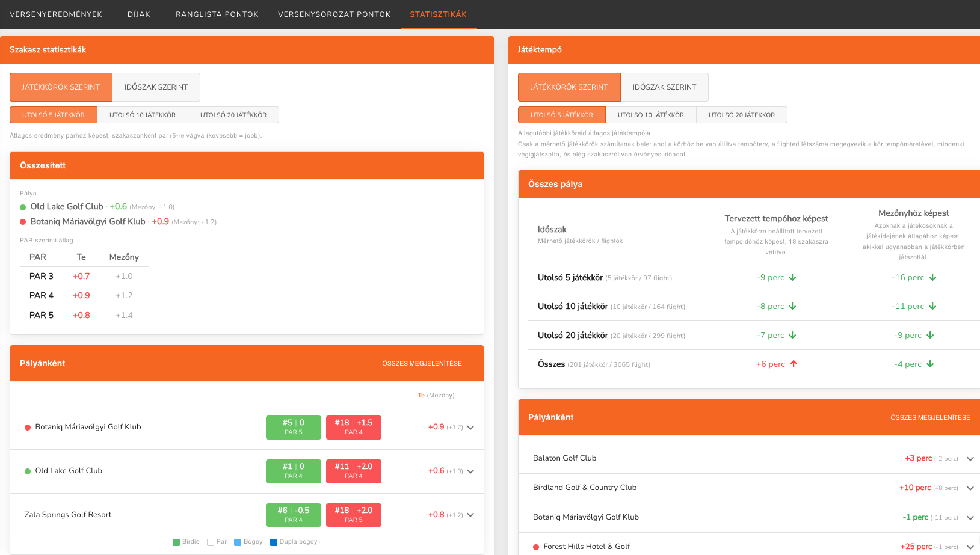This screenshot has height=555, width=980.
Task: Choose Utolsó 20 játékkör in Szakasz statisztikák
Action: coord(233,115)
